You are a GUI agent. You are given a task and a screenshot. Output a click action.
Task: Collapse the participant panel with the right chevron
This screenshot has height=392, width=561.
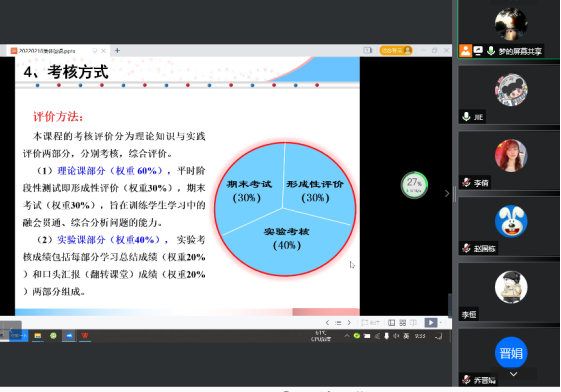[447, 193]
